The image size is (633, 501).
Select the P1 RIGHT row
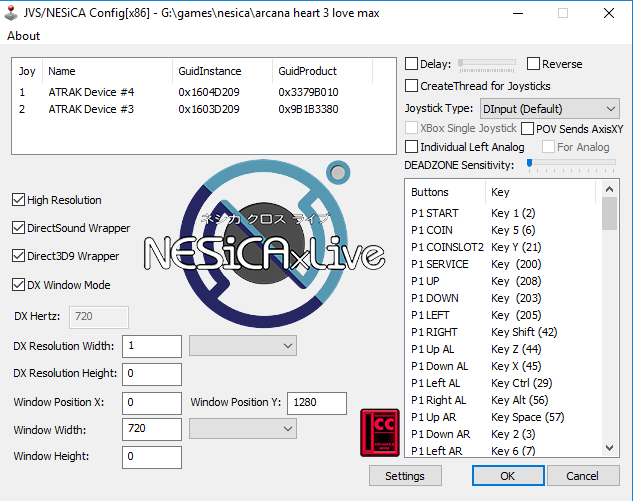pos(503,332)
